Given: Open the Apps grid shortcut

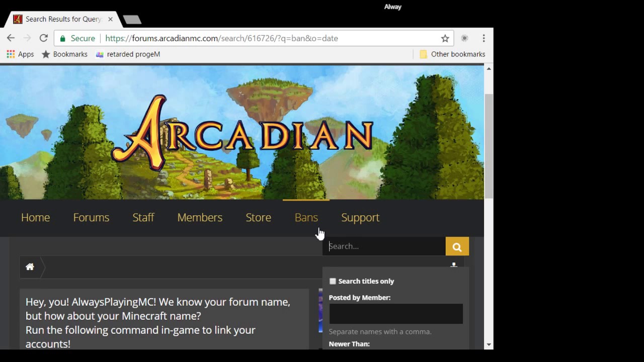Looking at the screenshot, I should [x=20, y=54].
